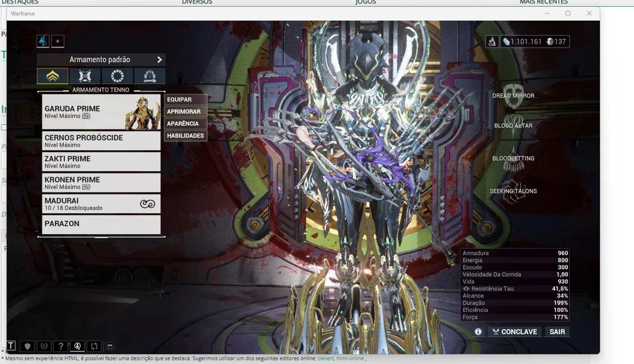
Task: Click the Duração 199% stat row
Action: pos(515,303)
